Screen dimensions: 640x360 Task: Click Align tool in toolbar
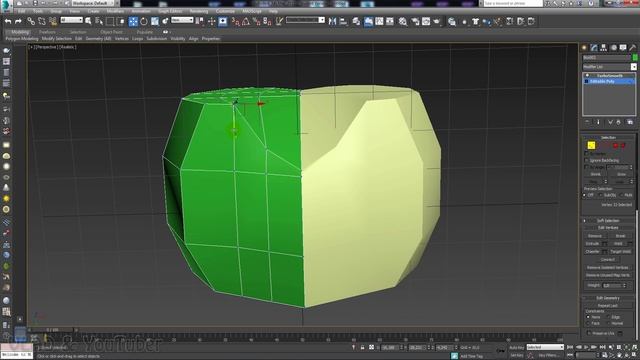pyautogui.click(x=343, y=21)
